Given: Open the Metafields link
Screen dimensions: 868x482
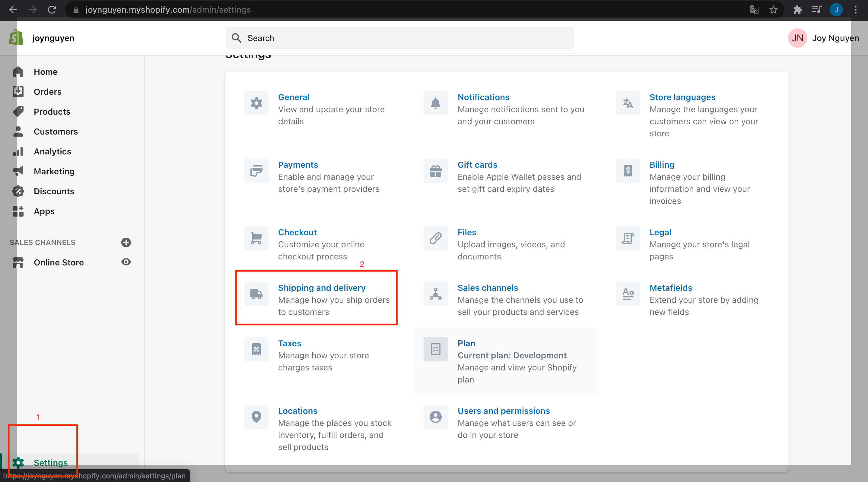Looking at the screenshot, I should point(671,288).
